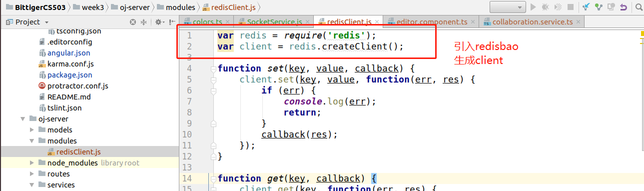Viewport: 644px width, 191px height.
Task: Place cursor on callback(res) line
Action: [300, 134]
